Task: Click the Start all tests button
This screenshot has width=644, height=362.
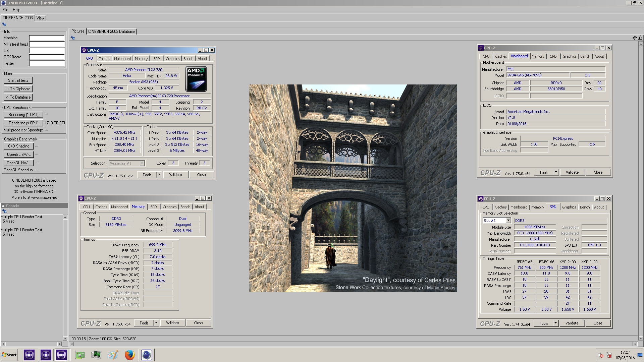Action: click(x=18, y=80)
